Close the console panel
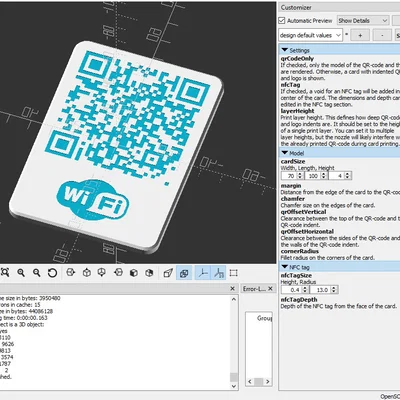Image resolution: width=400 pixels, height=400 pixels. (x=233, y=289)
